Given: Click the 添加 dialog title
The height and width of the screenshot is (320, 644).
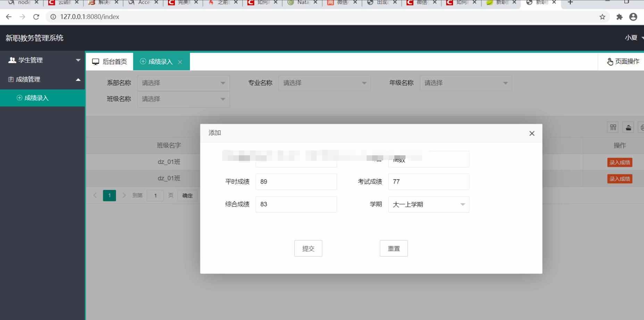Looking at the screenshot, I should (x=215, y=133).
